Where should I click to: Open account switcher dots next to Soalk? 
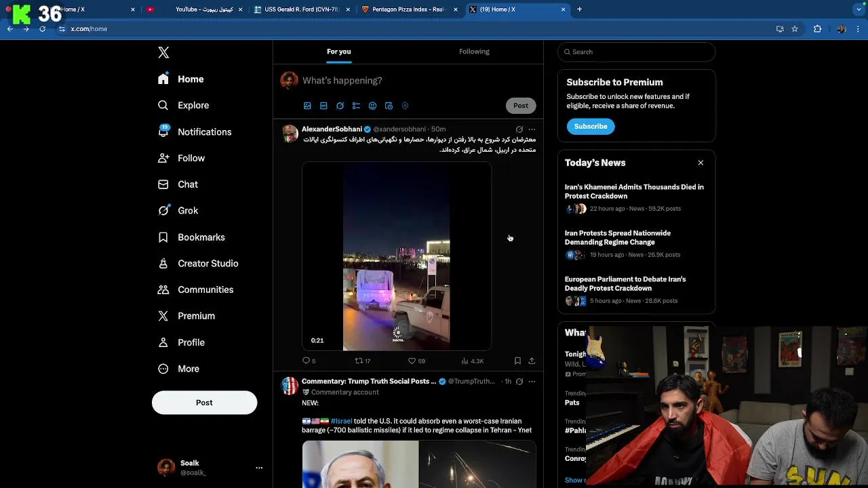(x=259, y=468)
